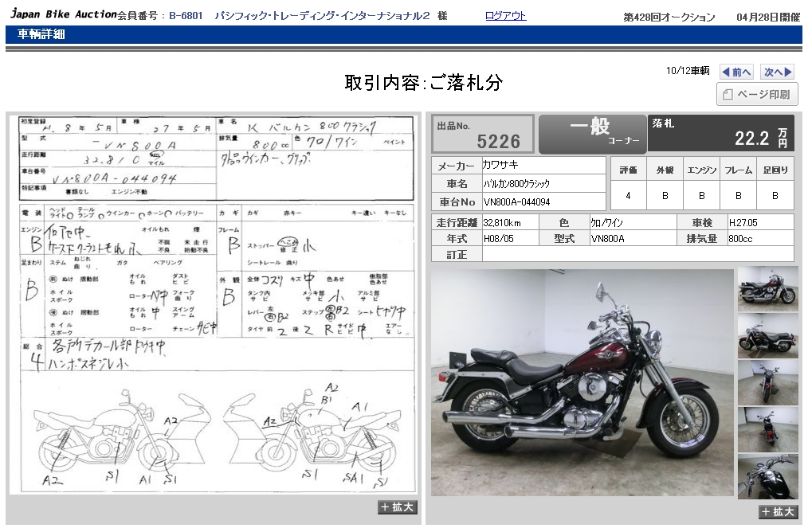The height and width of the screenshot is (532, 808).
Task: Go to previous vehicle with 前へ button
Action: point(736,72)
